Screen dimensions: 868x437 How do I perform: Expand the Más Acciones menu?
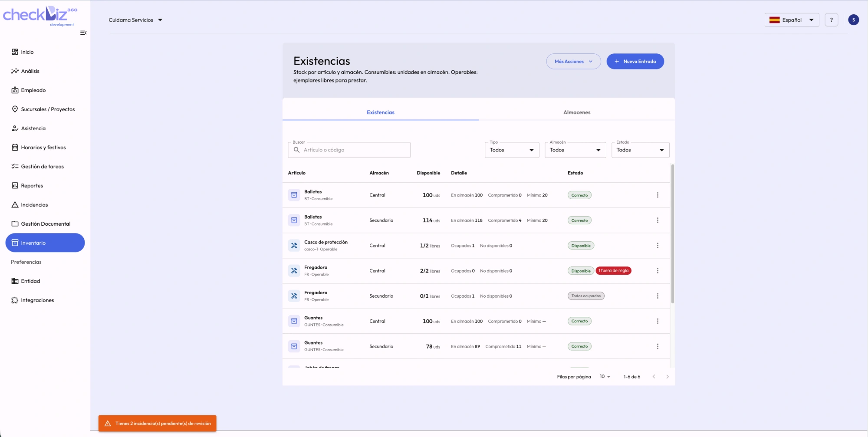point(573,62)
